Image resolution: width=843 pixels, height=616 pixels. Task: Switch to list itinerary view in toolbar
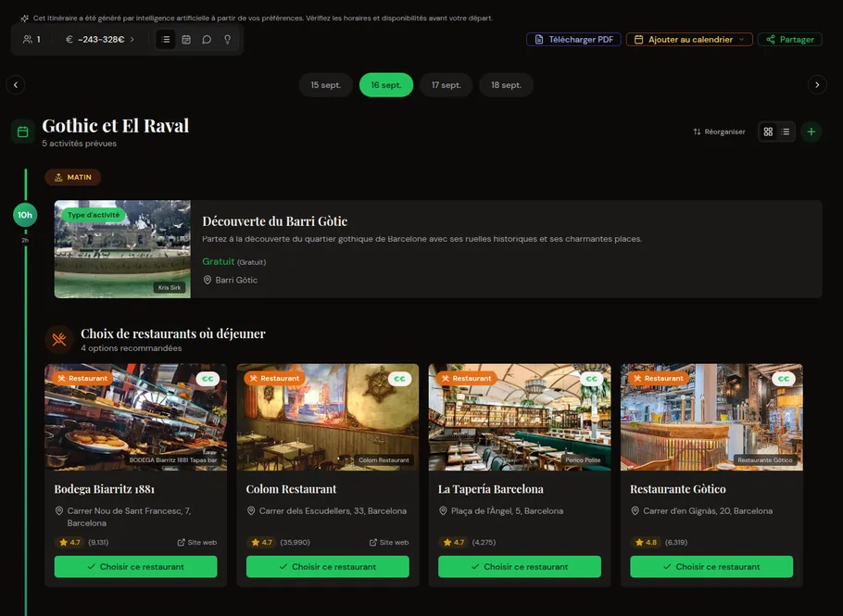[x=166, y=39]
